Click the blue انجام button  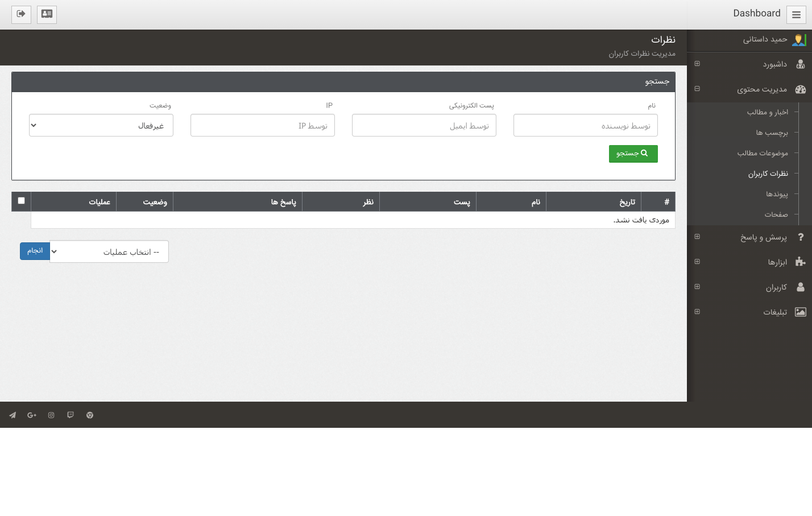[x=35, y=251]
